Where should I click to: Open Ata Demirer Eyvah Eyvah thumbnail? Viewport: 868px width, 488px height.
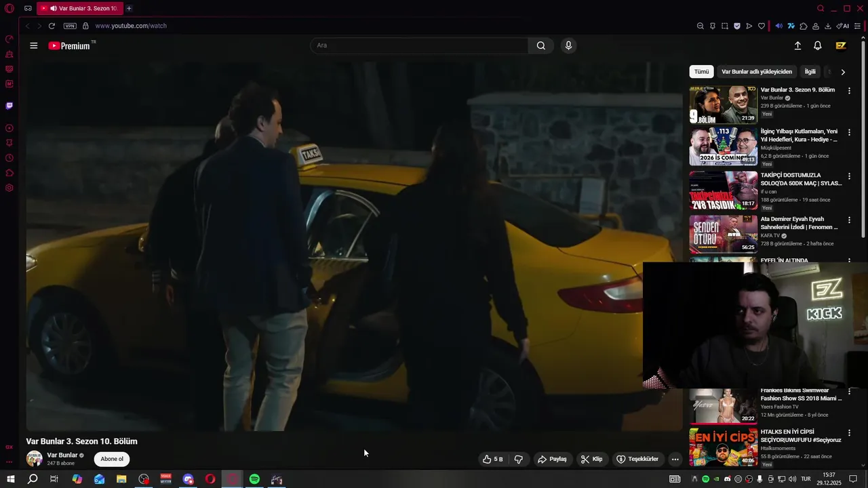tap(723, 234)
